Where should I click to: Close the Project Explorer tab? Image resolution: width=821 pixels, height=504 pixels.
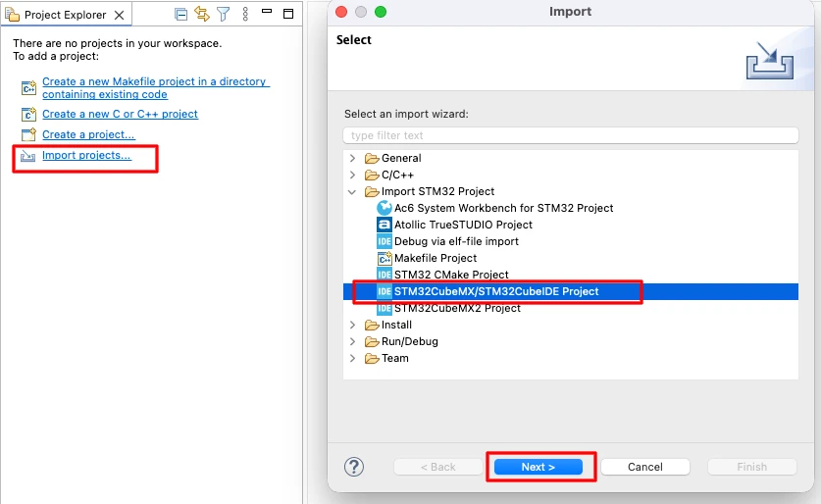pos(120,15)
